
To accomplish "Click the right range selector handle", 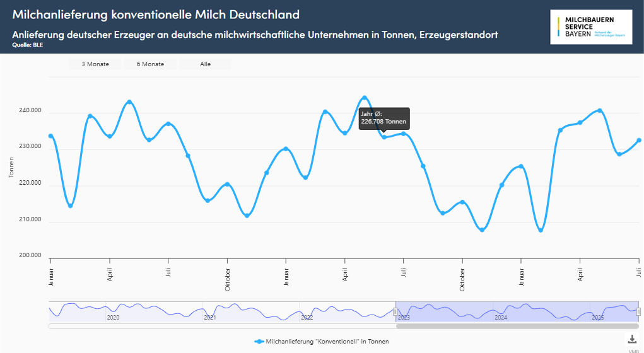I will pos(638,311).
